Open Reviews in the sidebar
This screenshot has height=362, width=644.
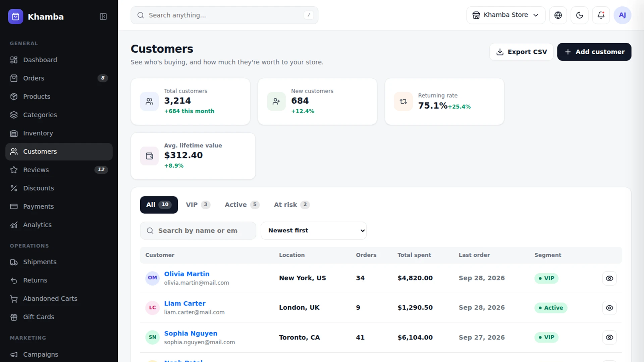tap(59, 170)
